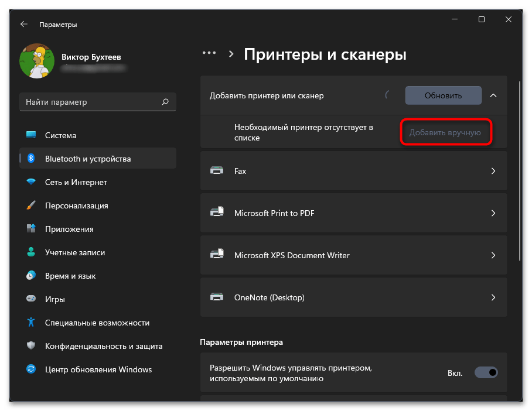The height and width of the screenshot is (411, 532).
Task: Click the search magnifier icon
Action: tap(165, 102)
